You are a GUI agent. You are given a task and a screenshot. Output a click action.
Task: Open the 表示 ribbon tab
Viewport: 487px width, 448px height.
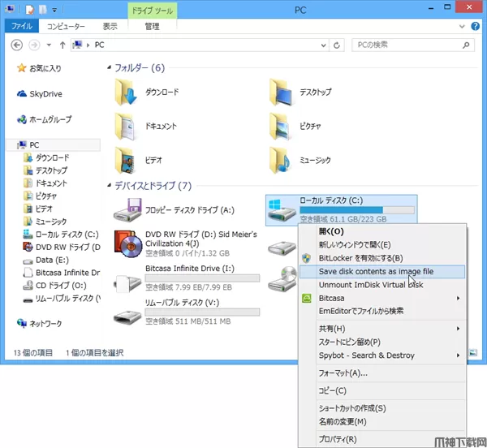110,27
